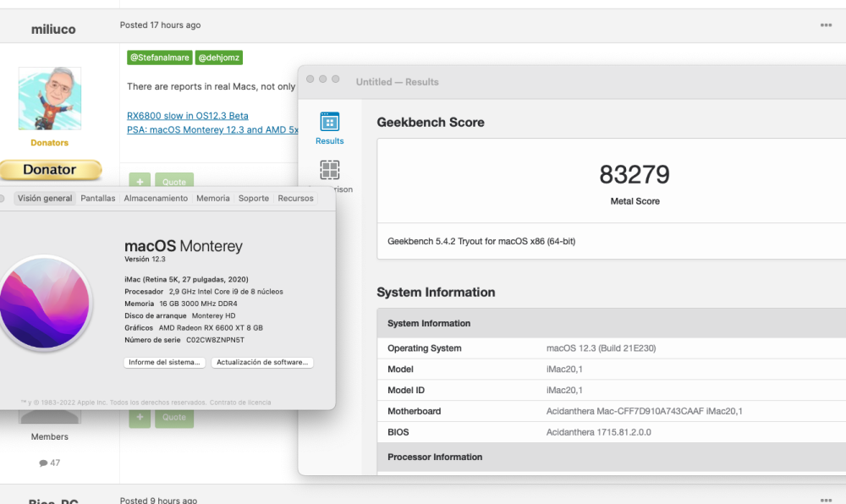Open options menu for the post made 9 hours ago
Viewport: 846px width, 504px height.
[x=826, y=500]
